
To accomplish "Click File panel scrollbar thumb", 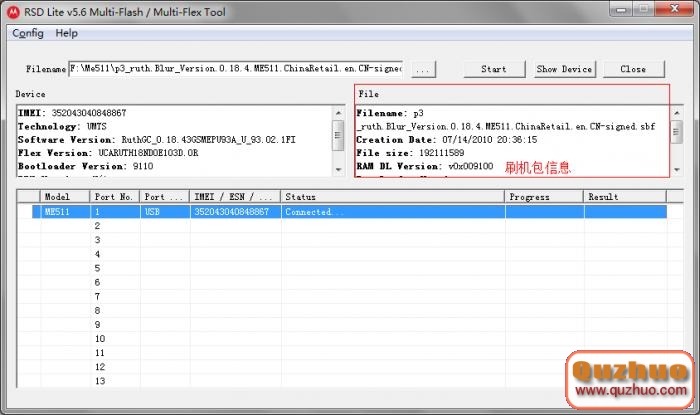I will tap(677, 132).
